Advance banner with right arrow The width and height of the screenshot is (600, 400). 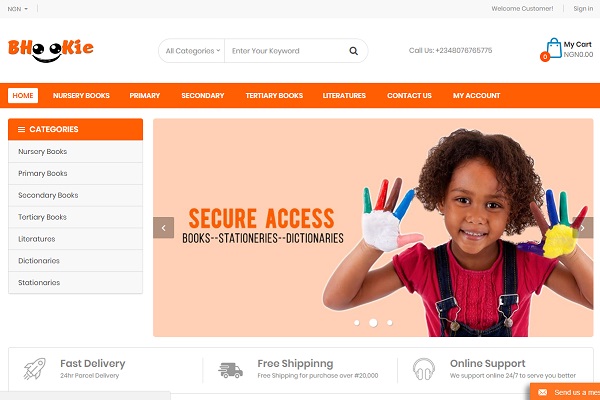(x=582, y=228)
